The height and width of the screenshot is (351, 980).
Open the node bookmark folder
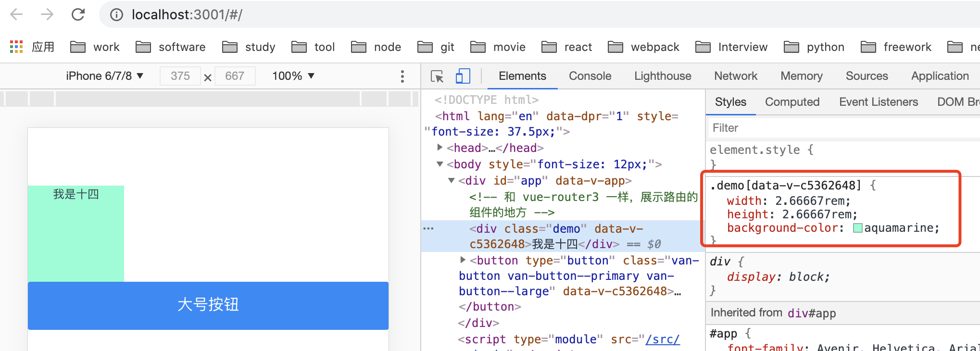coord(376,47)
